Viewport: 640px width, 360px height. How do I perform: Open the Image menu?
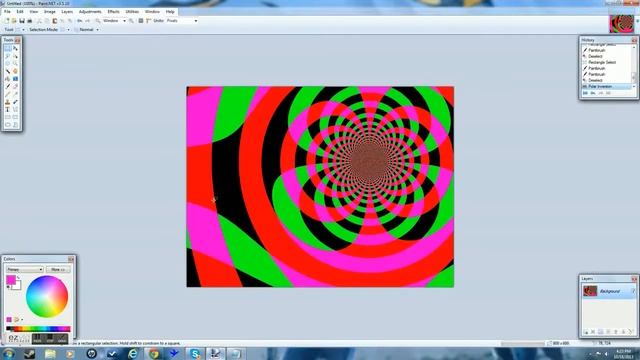pyautogui.click(x=50, y=11)
